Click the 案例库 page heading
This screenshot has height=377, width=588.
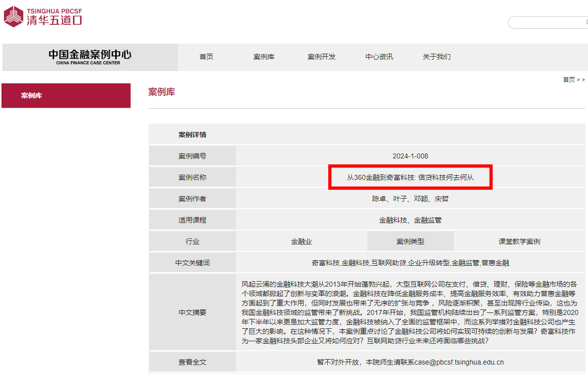tap(161, 92)
